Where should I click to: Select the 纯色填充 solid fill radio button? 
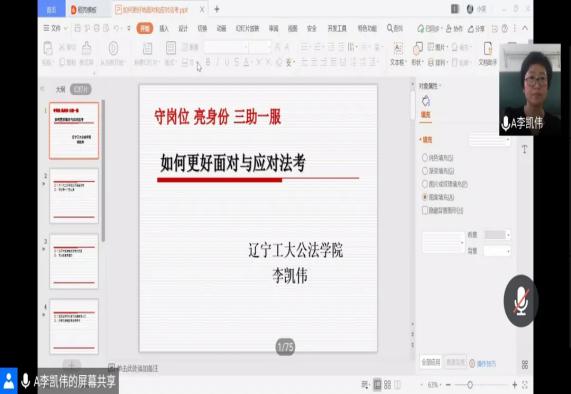pos(425,157)
